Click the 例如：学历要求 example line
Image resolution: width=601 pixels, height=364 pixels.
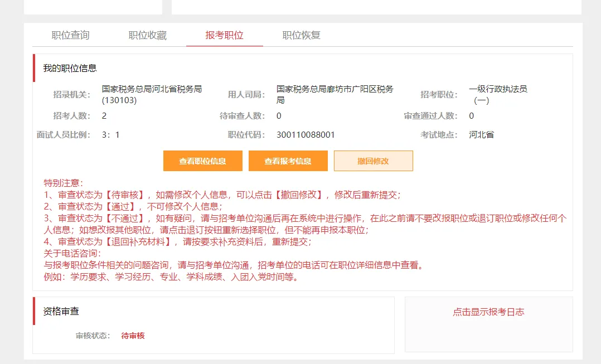(171, 277)
